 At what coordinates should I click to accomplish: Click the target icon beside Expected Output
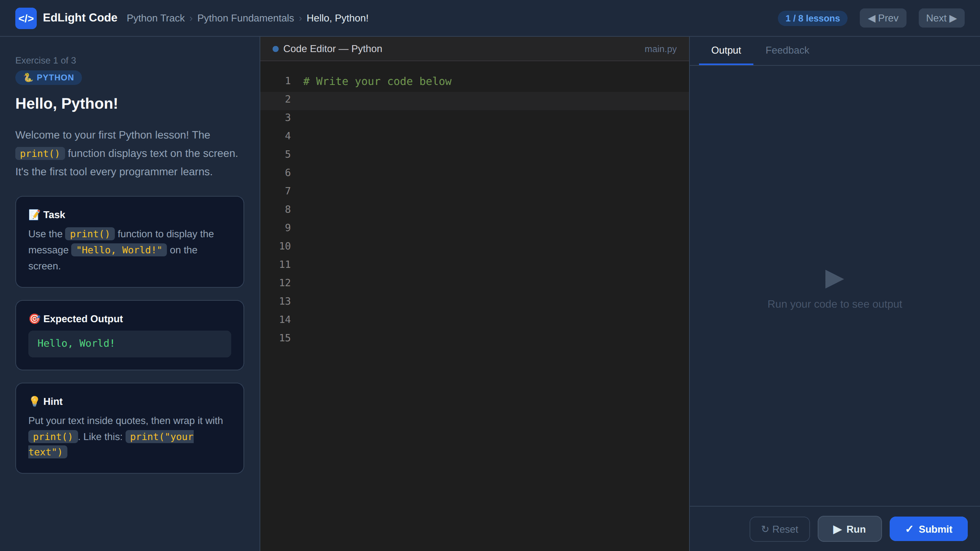(34, 319)
